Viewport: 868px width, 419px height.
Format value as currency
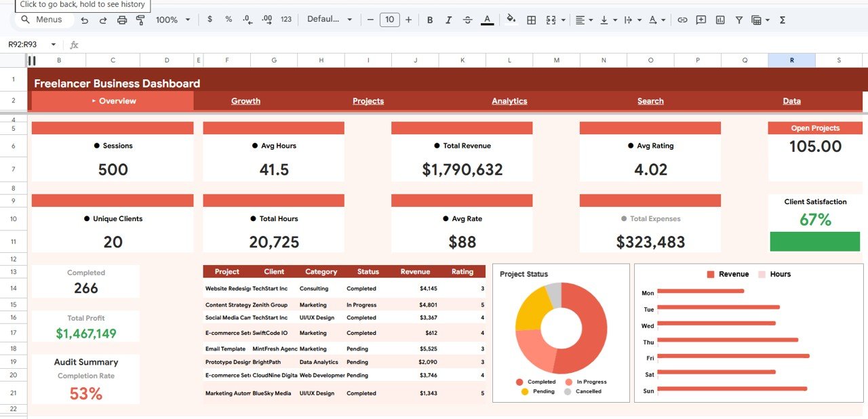point(210,20)
